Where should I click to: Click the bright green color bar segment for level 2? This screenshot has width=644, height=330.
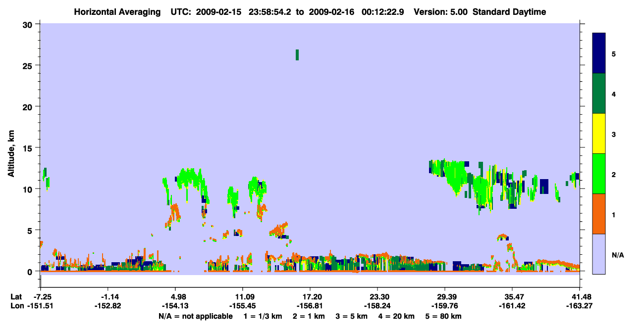(599, 174)
